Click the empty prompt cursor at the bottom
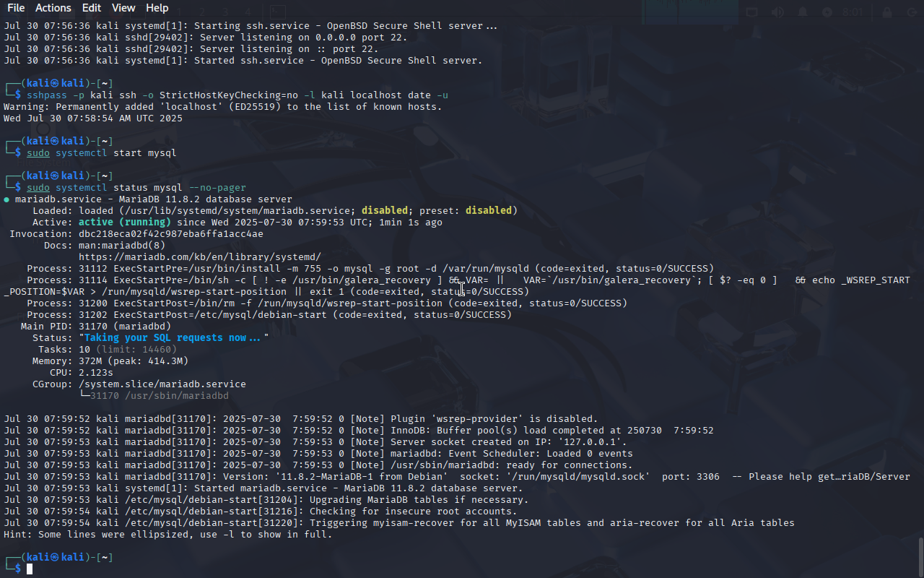The image size is (924, 578). tap(30, 569)
